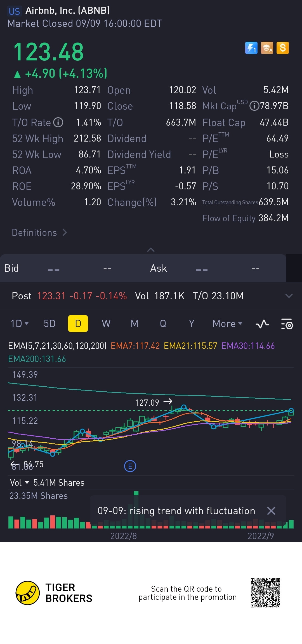Tap the 2022/9 date label
The width and height of the screenshot is (302, 644).
click(261, 536)
